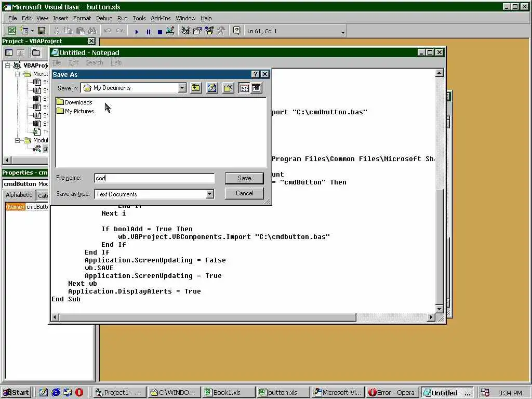Click Notepad horizontal scrollbar right arrow

click(x=431, y=317)
